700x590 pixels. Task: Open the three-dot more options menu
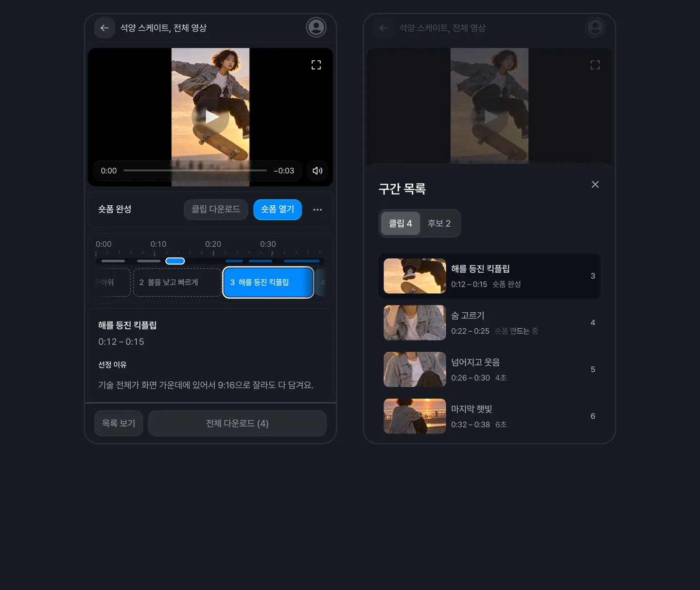click(x=317, y=210)
